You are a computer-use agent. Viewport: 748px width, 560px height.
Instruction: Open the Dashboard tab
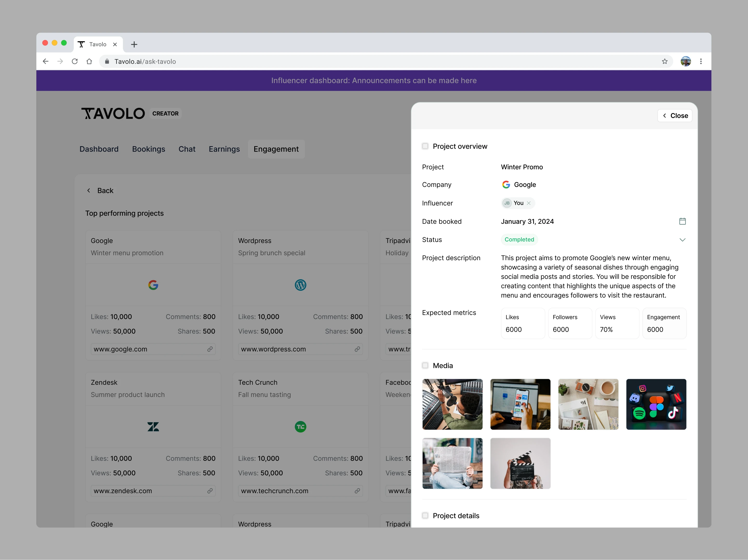click(99, 149)
